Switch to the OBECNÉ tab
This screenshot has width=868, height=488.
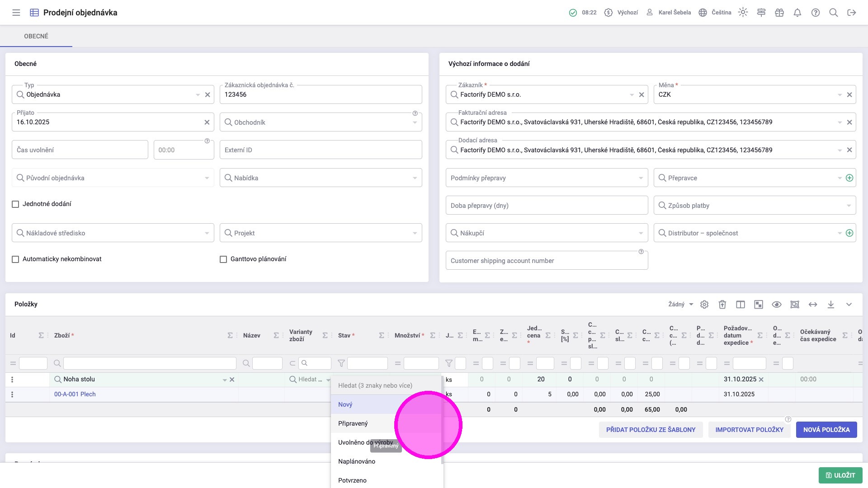[x=36, y=36]
